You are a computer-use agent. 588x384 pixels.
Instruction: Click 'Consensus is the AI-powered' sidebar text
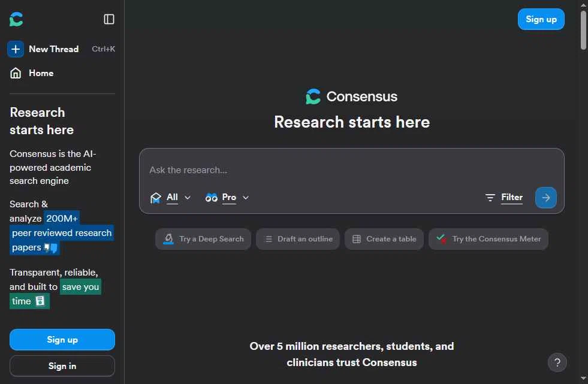click(x=53, y=168)
